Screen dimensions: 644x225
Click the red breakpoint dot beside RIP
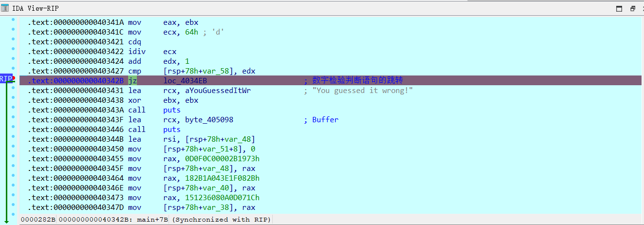(x=14, y=78)
